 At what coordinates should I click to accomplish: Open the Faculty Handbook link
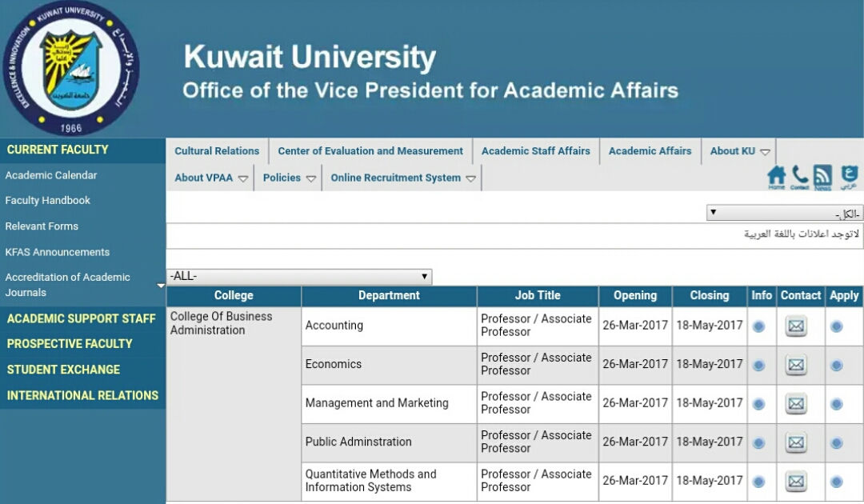pos(48,201)
